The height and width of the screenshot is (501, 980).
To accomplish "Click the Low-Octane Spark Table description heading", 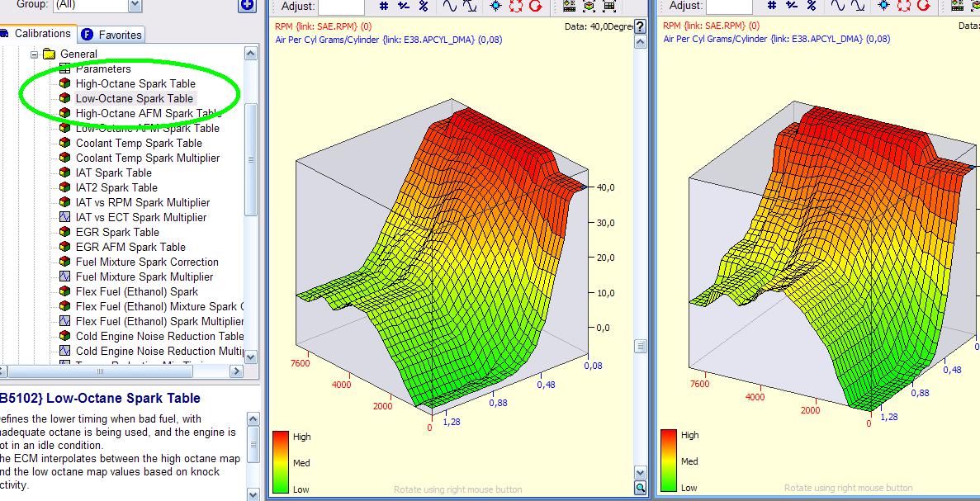I will click(100, 398).
